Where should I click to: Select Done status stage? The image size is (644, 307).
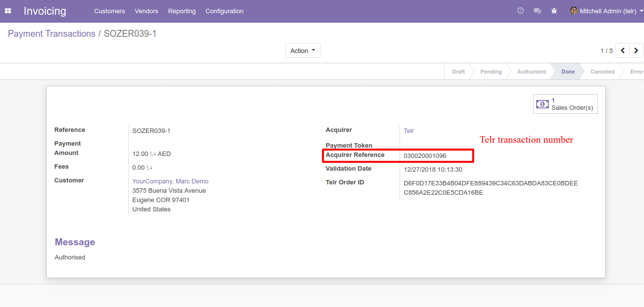(x=568, y=72)
